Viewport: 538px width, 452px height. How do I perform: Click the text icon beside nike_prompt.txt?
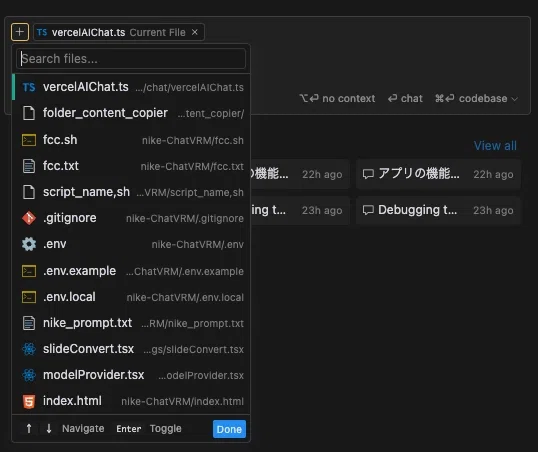pyautogui.click(x=29, y=323)
